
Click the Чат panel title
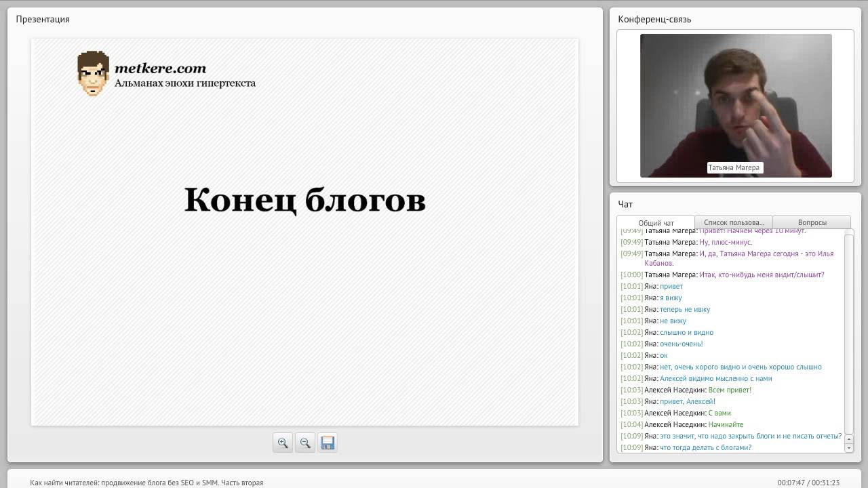point(625,204)
